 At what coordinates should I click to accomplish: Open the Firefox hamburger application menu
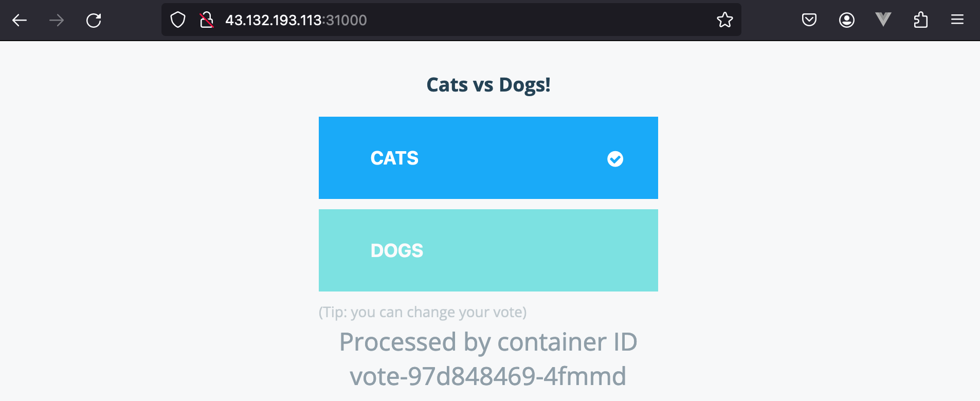coord(957,20)
